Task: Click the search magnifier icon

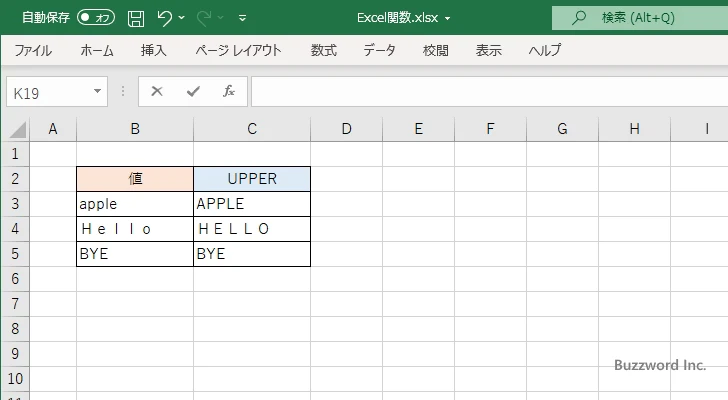Action: [579, 18]
